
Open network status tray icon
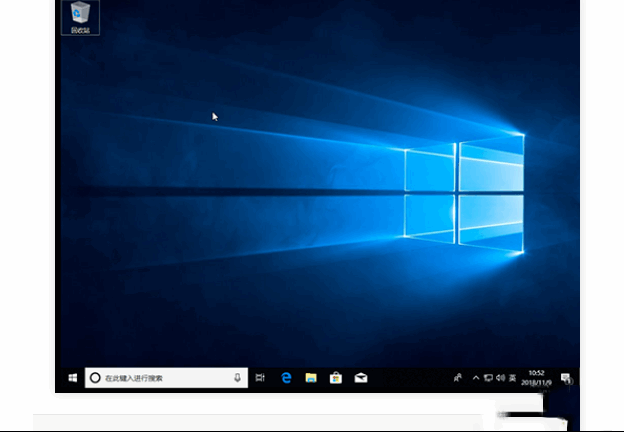pos(488,378)
